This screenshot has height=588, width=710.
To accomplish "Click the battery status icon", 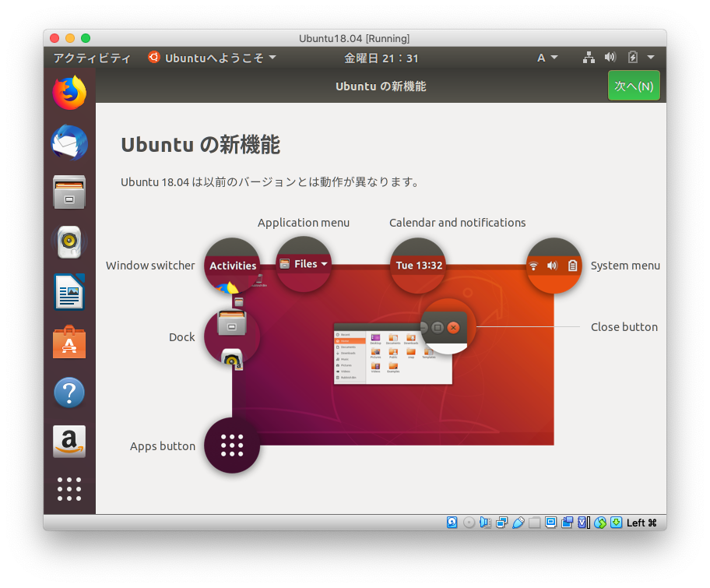I will pyautogui.click(x=633, y=58).
